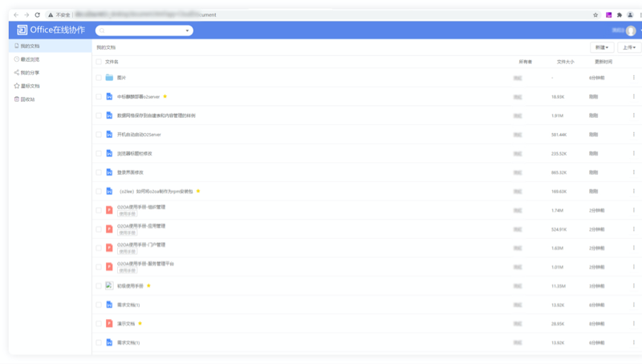Viewport: 642px width, 364px height.
Task: Tick the select-all checkbox next to 文件名
Action: [99, 62]
